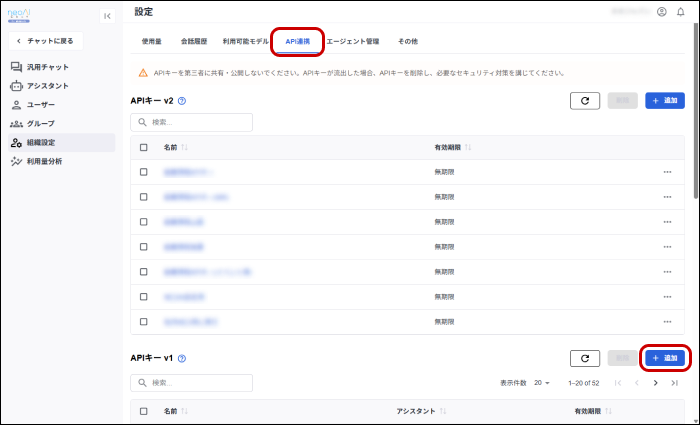Open more-options menu for first v2 key row
The height and width of the screenshot is (425, 700).
[667, 172]
